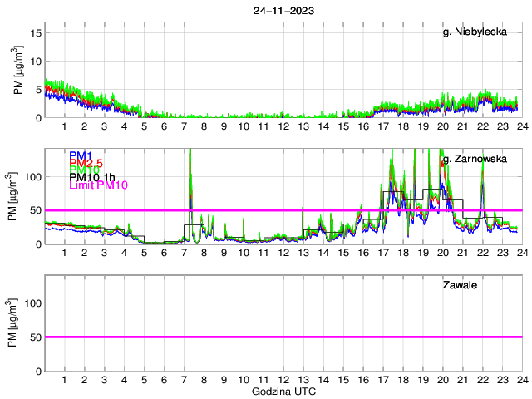The image size is (532, 399).
Task: Click the blue PM1 legend entry
Action: [81, 155]
